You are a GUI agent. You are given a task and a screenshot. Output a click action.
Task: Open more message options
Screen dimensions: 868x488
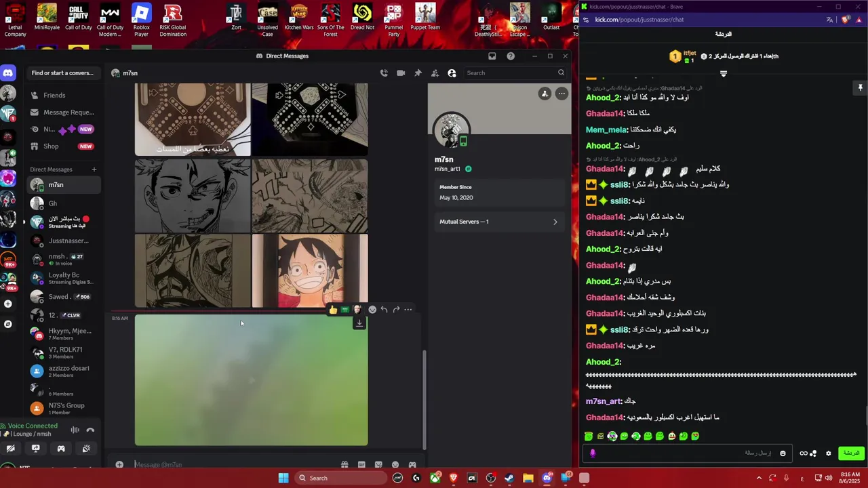pos(408,310)
